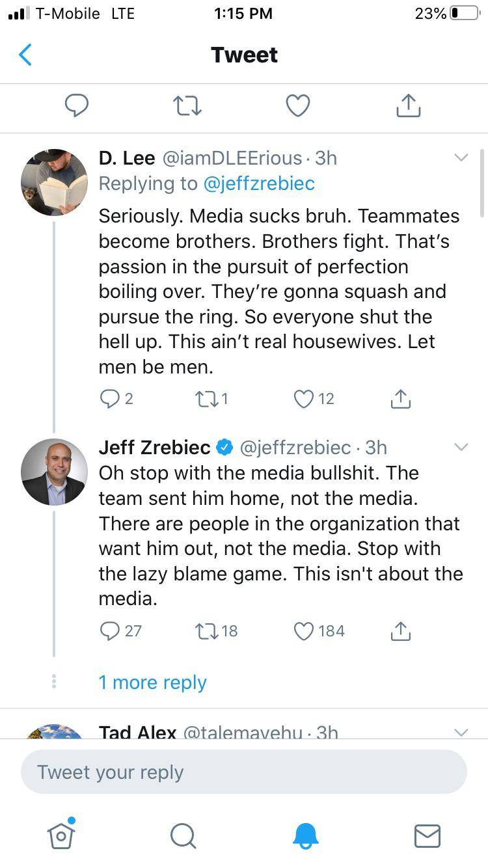Screen dimensions: 488x868
Task: Open the reply composer icon
Action: 77,105
